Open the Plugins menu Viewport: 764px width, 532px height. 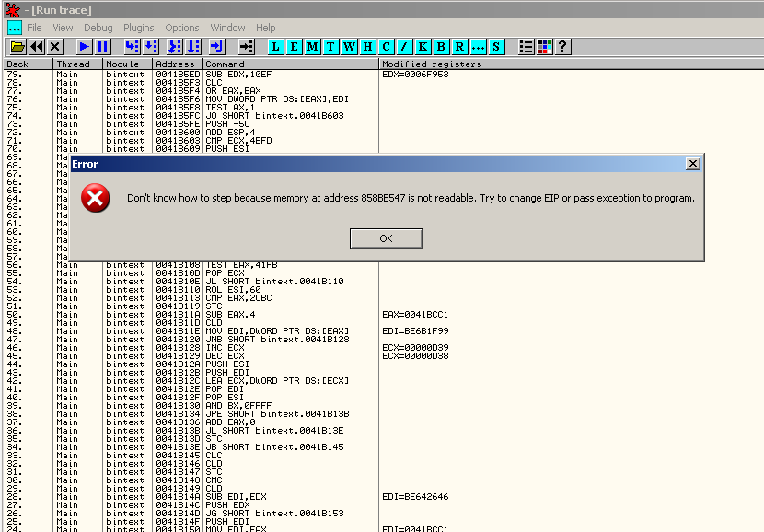[x=138, y=28]
